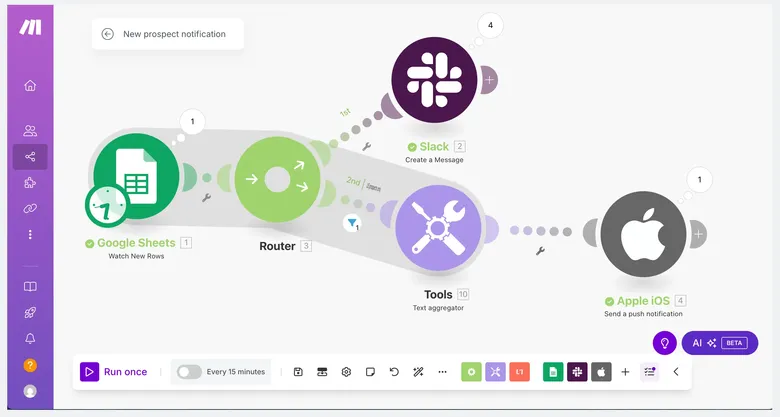Open the Notifications bell icon
The height and width of the screenshot is (417, 780).
(x=30, y=338)
